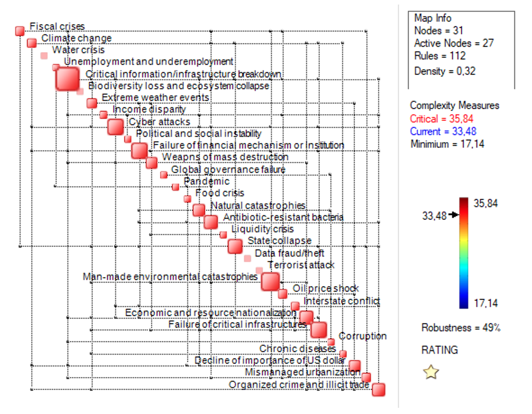Click the Man-made environmental catastrophies node
Image resolution: width=532 pixels, height=414 pixels.
[270, 282]
